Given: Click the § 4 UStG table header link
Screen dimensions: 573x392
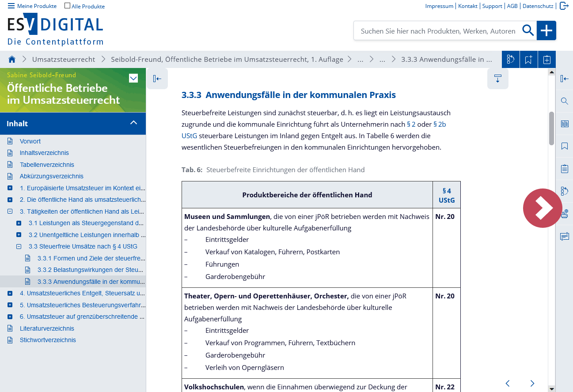Looking at the screenshot, I should point(447,196).
